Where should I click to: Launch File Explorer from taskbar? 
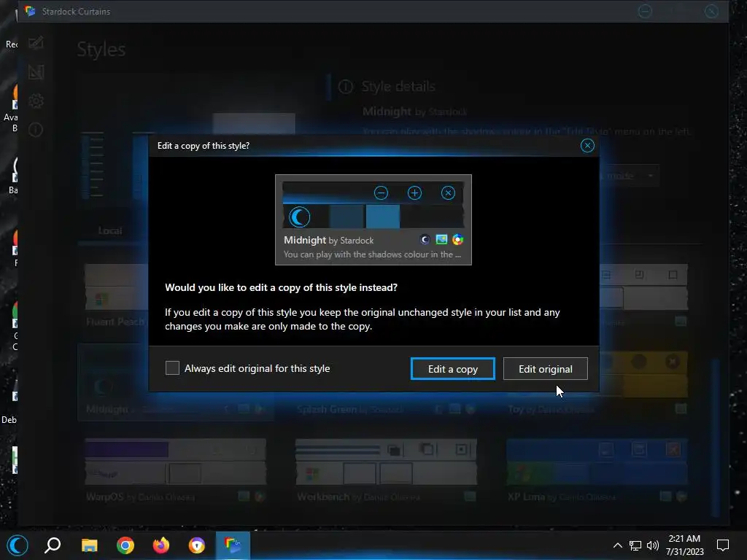click(x=89, y=545)
